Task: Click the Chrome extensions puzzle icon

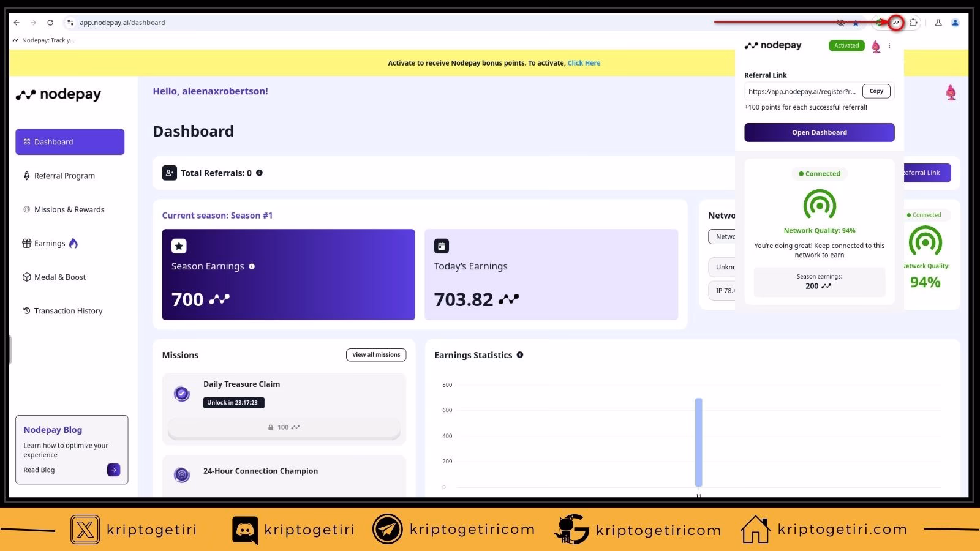Action: coord(913,23)
